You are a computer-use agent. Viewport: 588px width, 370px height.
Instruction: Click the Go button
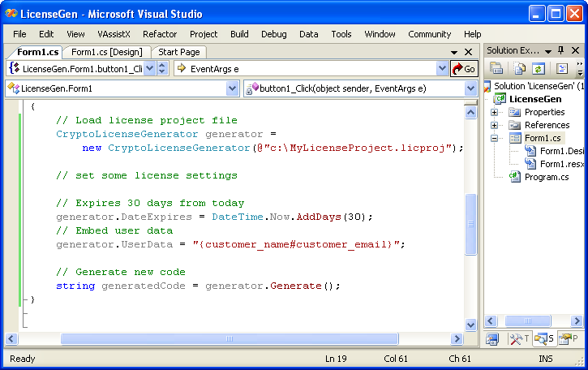point(464,69)
